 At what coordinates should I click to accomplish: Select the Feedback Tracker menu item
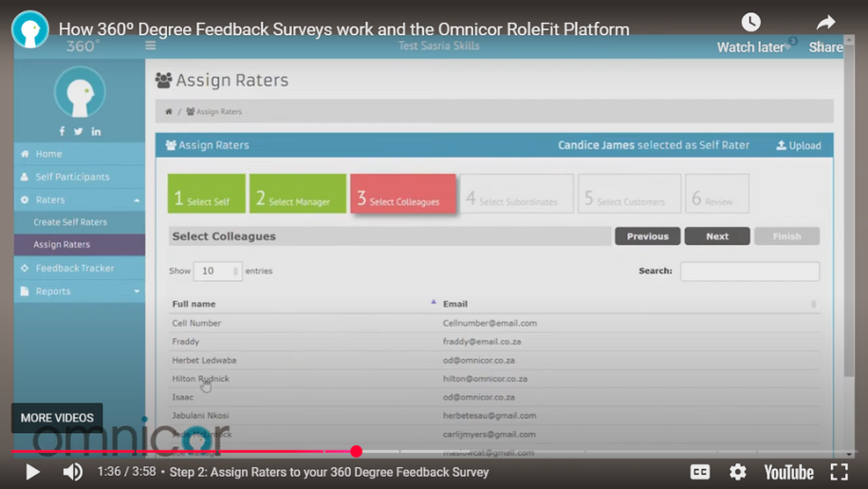tap(74, 269)
